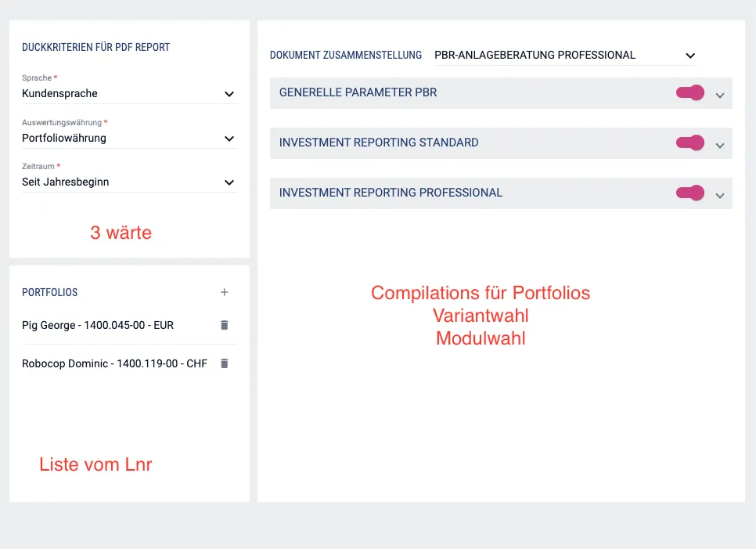
Task: Click the Seit Jahresbeginn value
Action: (x=65, y=182)
